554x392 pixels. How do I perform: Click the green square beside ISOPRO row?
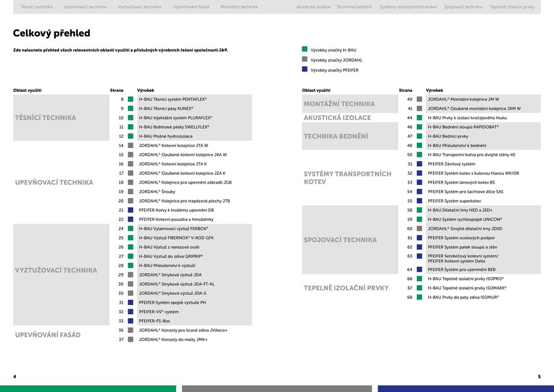pyautogui.click(x=420, y=278)
